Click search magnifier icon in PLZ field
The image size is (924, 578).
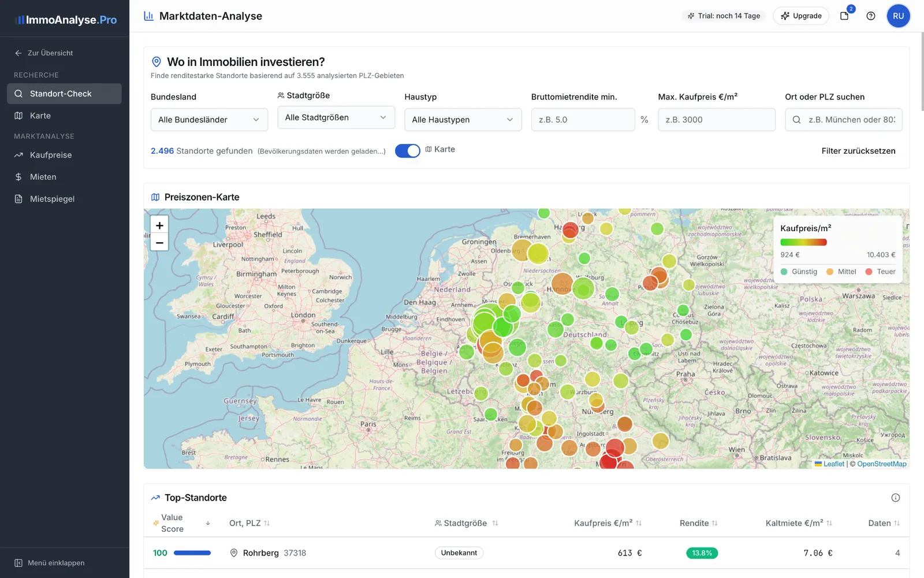coord(796,120)
